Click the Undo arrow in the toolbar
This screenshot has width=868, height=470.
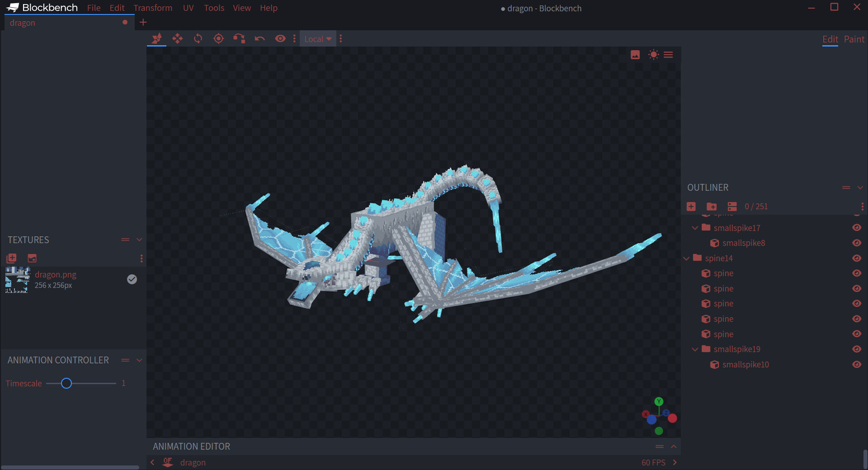260,39
